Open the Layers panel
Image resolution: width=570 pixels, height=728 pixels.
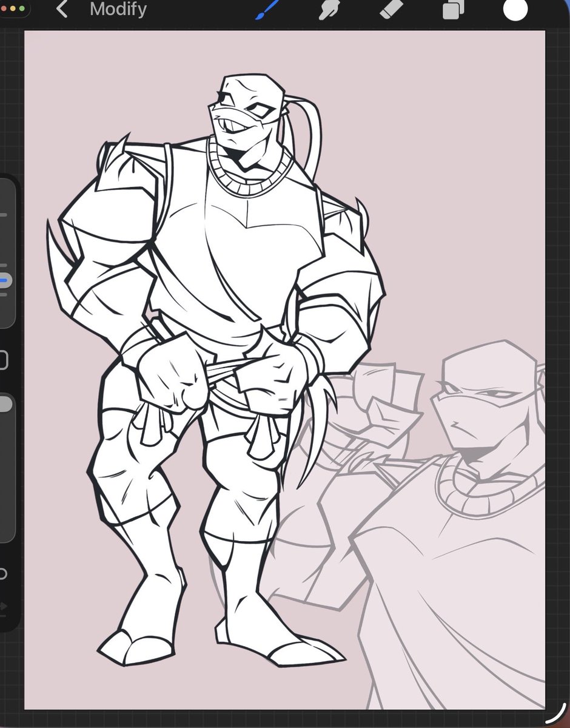point(452,10)
